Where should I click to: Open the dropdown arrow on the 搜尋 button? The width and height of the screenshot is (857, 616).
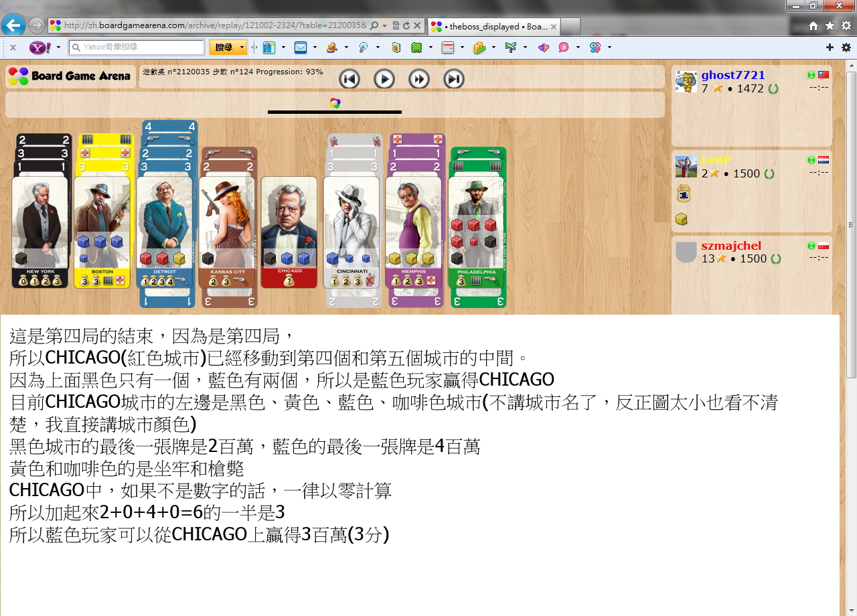(x=242, y=48)
